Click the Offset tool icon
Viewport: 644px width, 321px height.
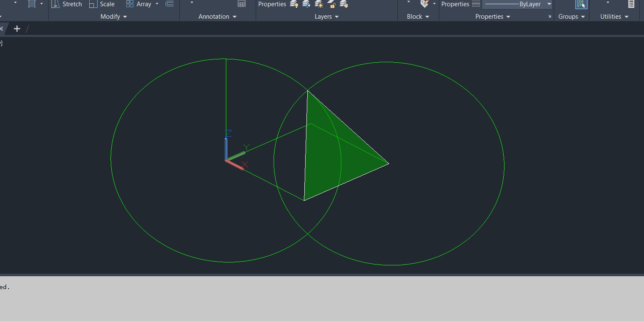pyautogui.click(x=169, y=4)
